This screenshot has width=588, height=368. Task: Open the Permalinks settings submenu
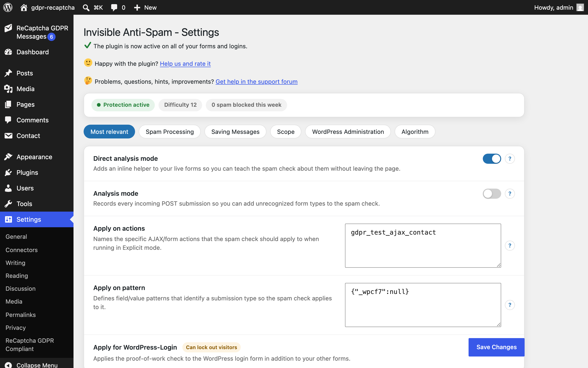pyautogui.click(x=21, y=315)
